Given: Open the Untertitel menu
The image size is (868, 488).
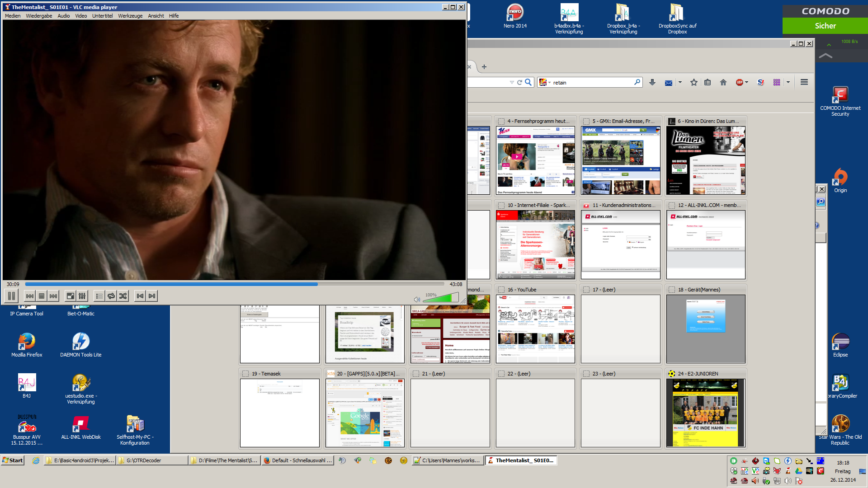Looking at the screenshot, I should pyautogui.click(x=102, y=16).
